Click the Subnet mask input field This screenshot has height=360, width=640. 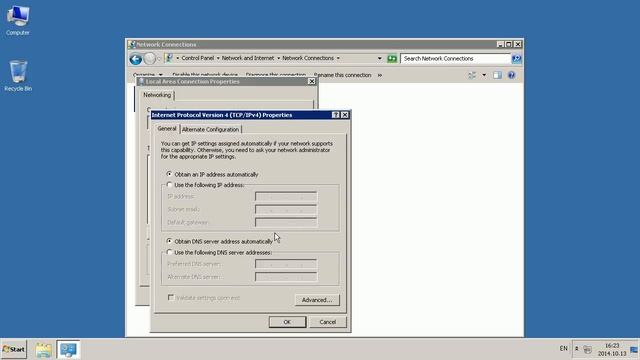[x=286, y=209]
